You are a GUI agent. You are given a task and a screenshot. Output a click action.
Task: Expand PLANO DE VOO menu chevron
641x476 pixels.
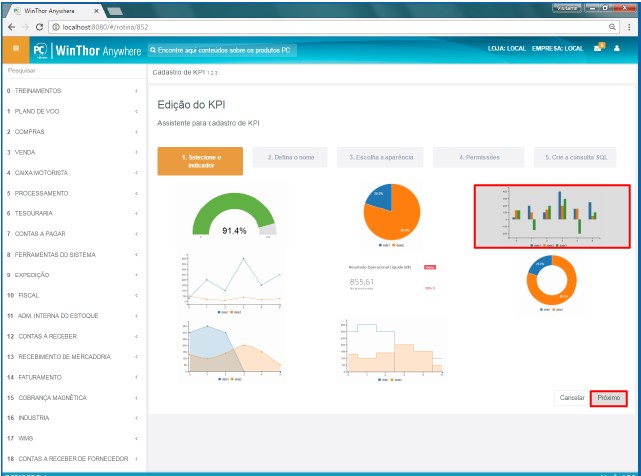pyautogui.click(x=137, y=111)
